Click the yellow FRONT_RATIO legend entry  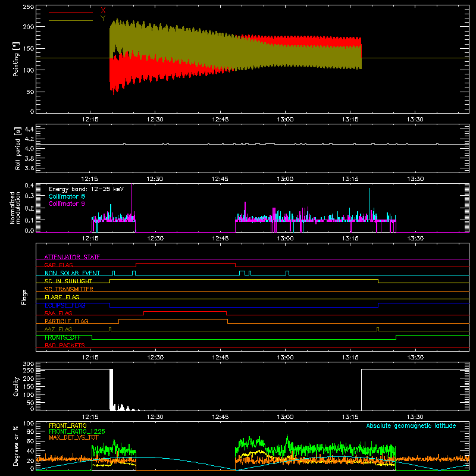(68, 425)
